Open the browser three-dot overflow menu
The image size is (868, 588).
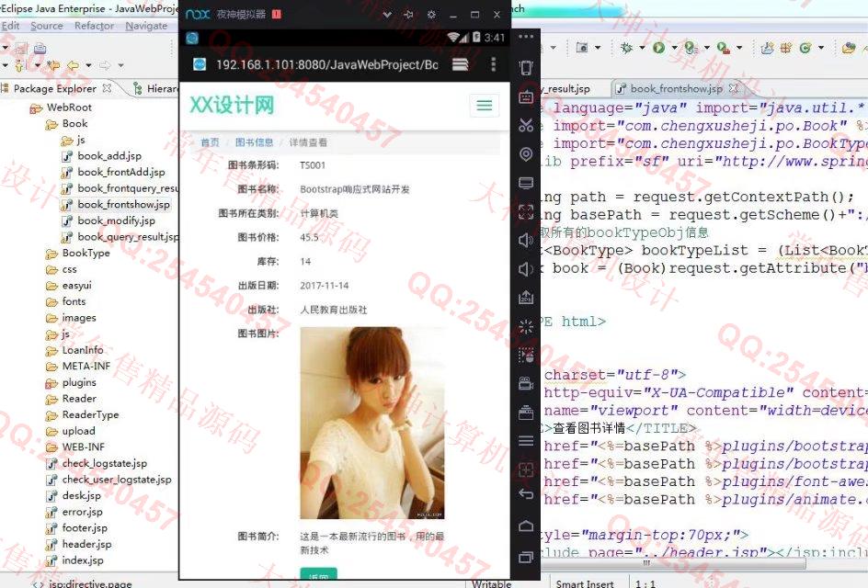(x=493, y=64)
